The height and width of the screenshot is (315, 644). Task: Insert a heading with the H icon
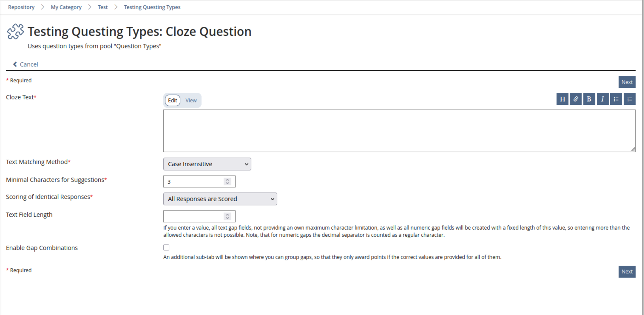[x=562, y=99]
